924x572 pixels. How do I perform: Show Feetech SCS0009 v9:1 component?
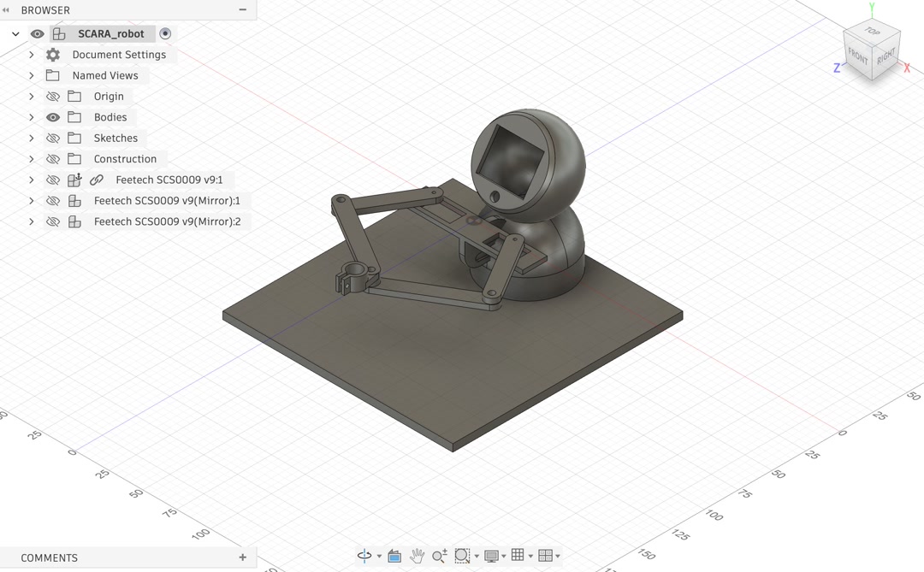(53, 180)
